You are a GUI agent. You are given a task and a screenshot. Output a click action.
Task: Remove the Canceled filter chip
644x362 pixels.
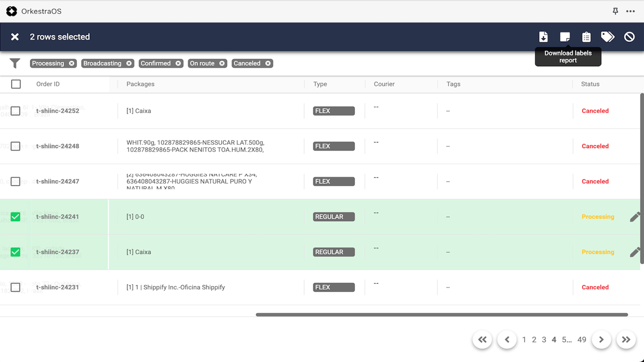pos(268,64)
